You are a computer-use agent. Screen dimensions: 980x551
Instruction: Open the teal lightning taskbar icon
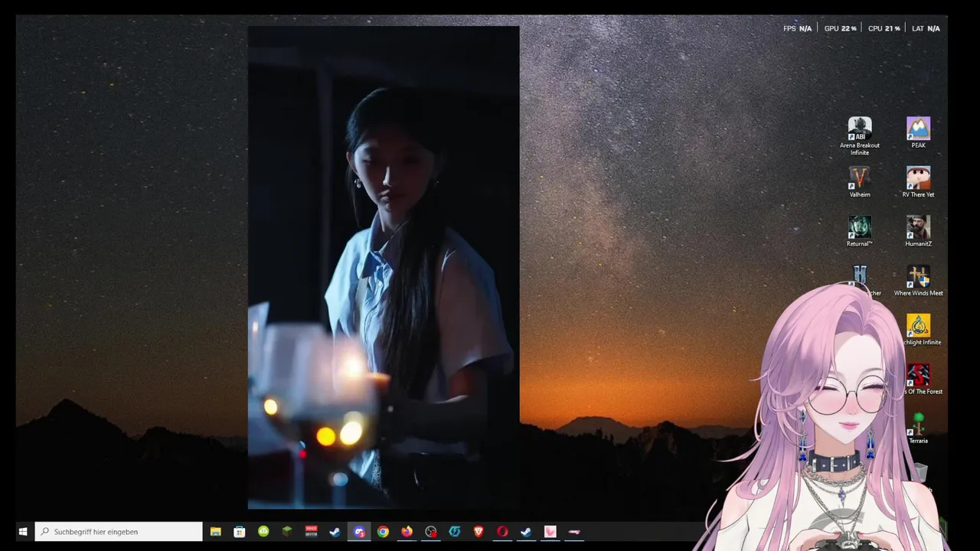coord(455,531)
